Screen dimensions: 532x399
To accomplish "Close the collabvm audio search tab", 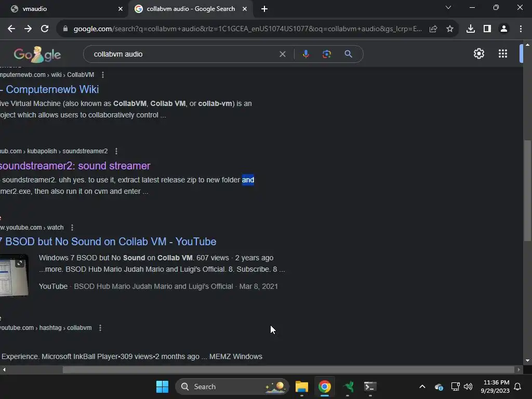I will (245, 9).
